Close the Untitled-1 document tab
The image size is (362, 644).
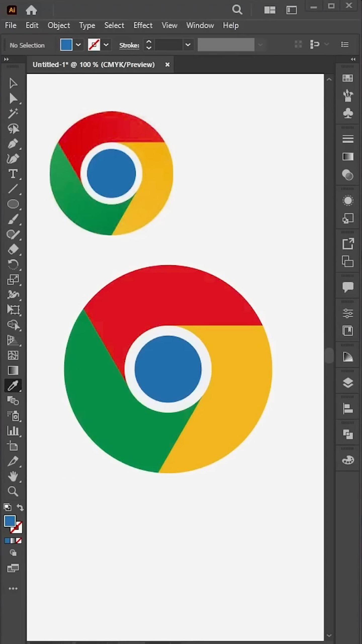tap(167, 65)
